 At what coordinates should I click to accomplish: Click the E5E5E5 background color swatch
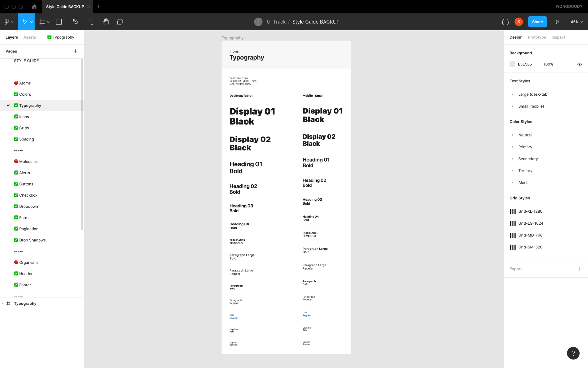tap(513, 64)
